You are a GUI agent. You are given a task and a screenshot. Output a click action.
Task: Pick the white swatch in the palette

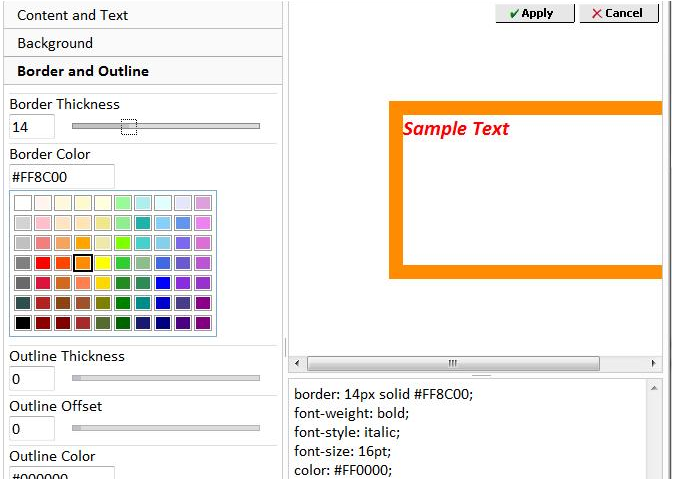click(x=23, y=203)
